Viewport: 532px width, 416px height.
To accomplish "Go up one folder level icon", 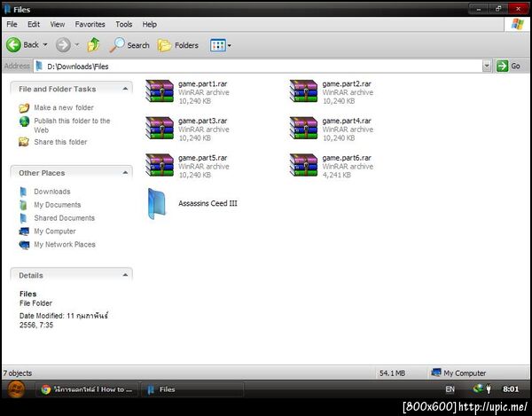I will click(x=94, y=44).
